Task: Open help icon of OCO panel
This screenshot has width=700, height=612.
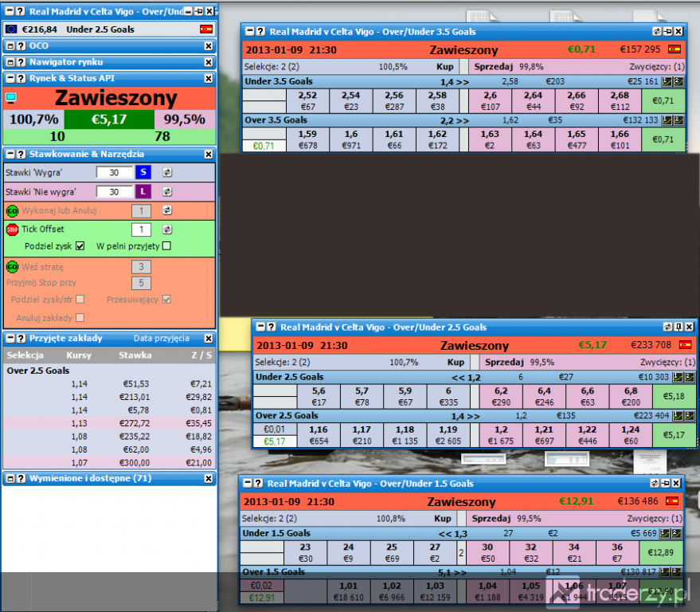Action: tap(21, 45)
